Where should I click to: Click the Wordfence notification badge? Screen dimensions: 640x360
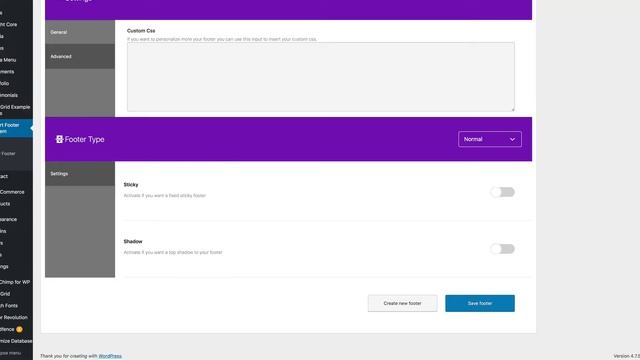point(19,329)
